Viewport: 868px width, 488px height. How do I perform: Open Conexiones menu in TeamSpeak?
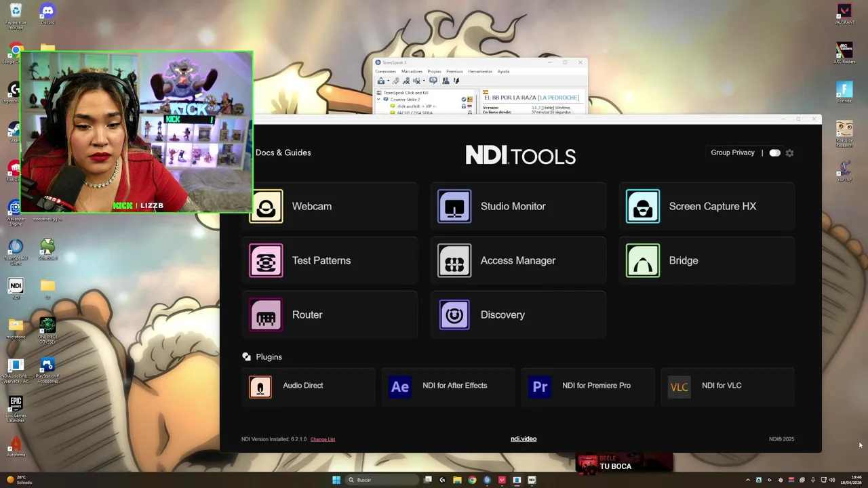(385, 71)
